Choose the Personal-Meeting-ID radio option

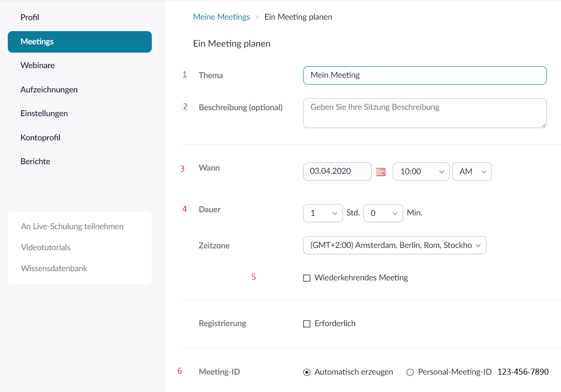410,372
